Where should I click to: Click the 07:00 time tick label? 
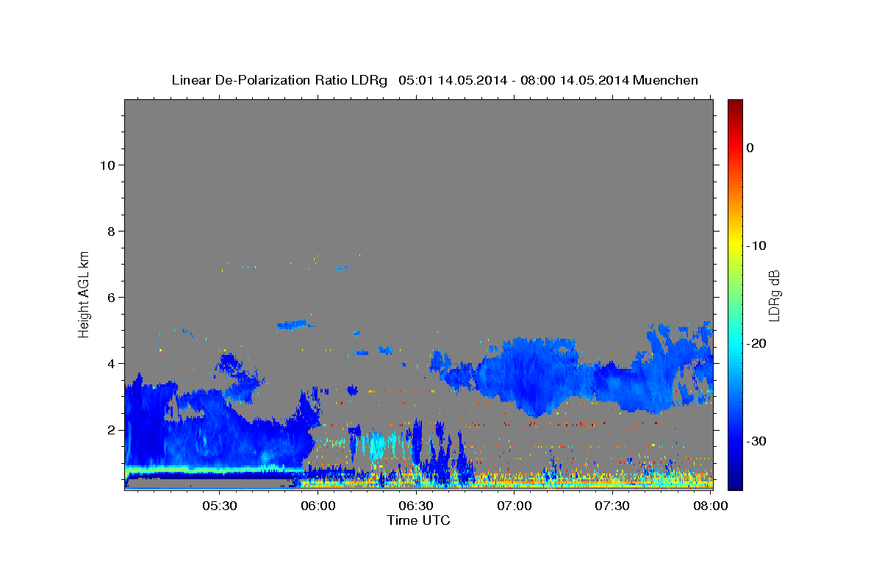click(514, 506)
